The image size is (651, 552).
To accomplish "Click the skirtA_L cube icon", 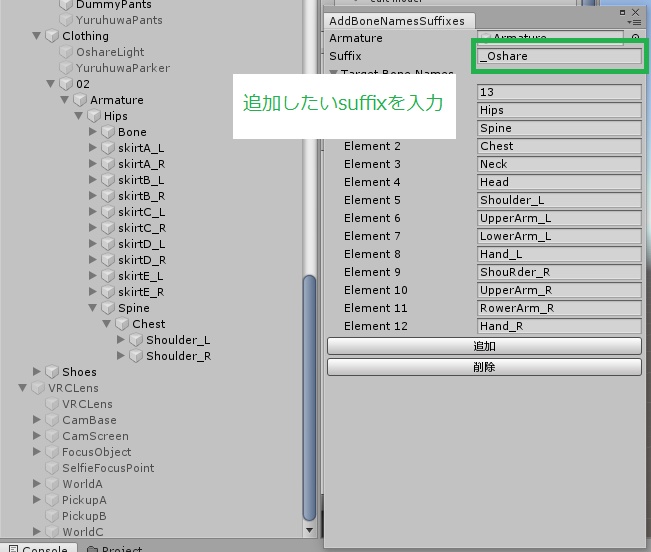I will [108, 148].
